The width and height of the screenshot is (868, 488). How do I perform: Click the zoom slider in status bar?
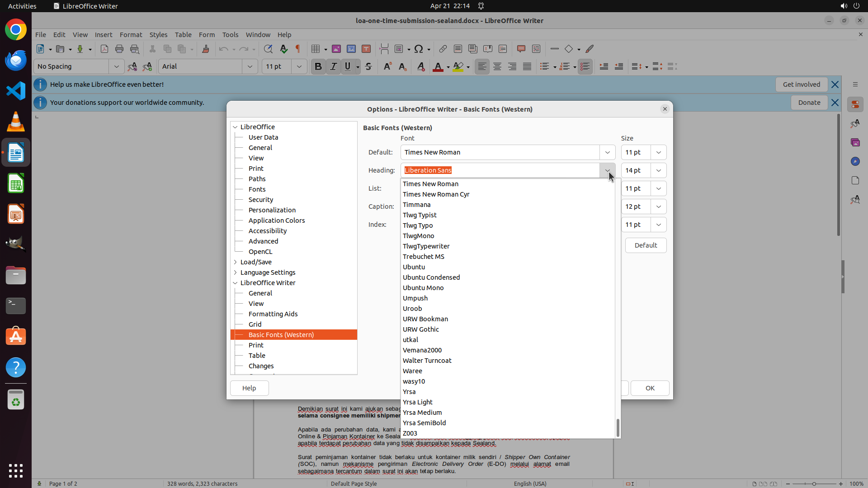pyautogui.click(x=814, y=483)
